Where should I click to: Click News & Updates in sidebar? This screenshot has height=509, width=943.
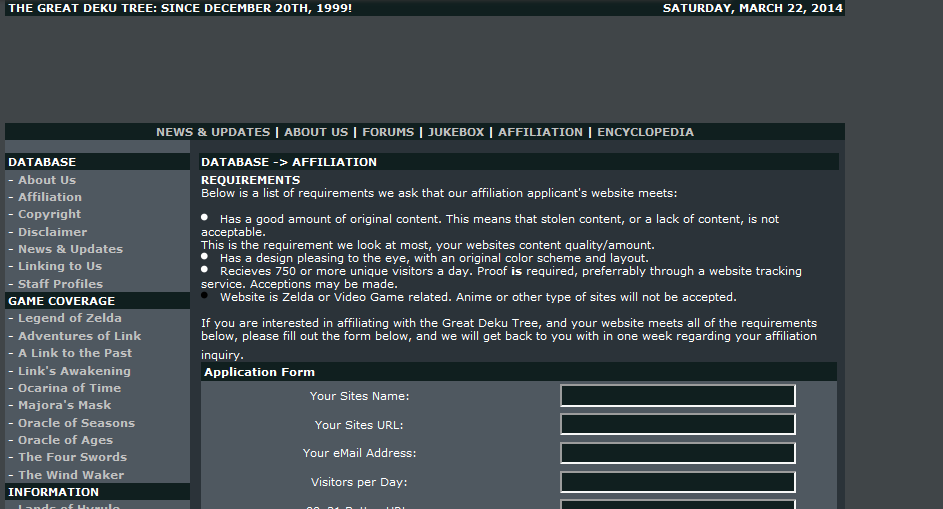click(70, 249)
